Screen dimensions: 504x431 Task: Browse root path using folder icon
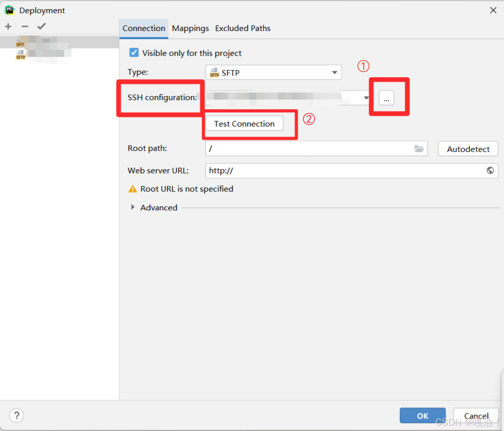(x=419, y=149)
